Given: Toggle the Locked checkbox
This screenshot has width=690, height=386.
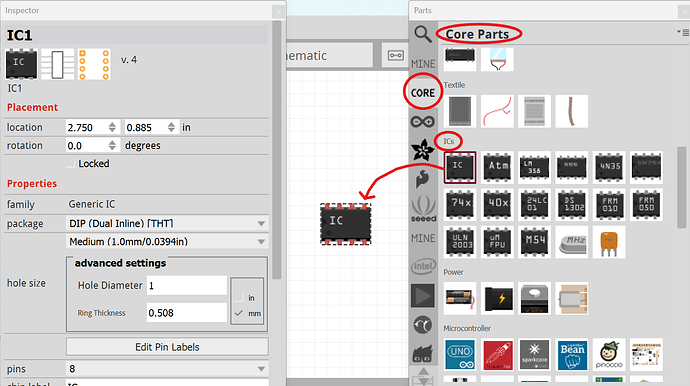Looking at the screenshot, I should pyautogui.click(x=70, y=164).
